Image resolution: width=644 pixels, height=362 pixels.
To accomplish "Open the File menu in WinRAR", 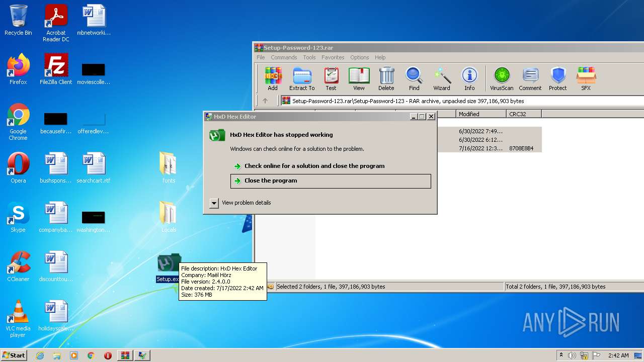I will pyautogui.click(x=261, y=57).
